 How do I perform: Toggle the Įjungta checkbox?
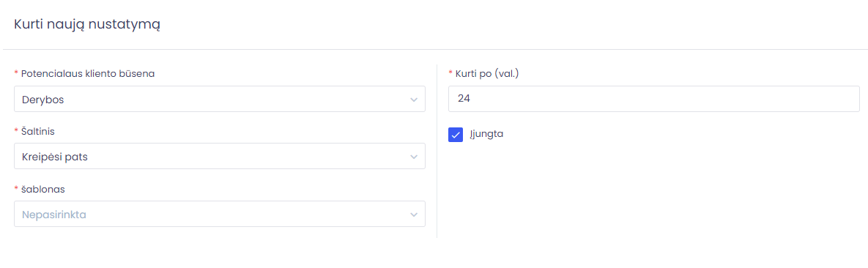pyautogui.click(x=456, y=135)
